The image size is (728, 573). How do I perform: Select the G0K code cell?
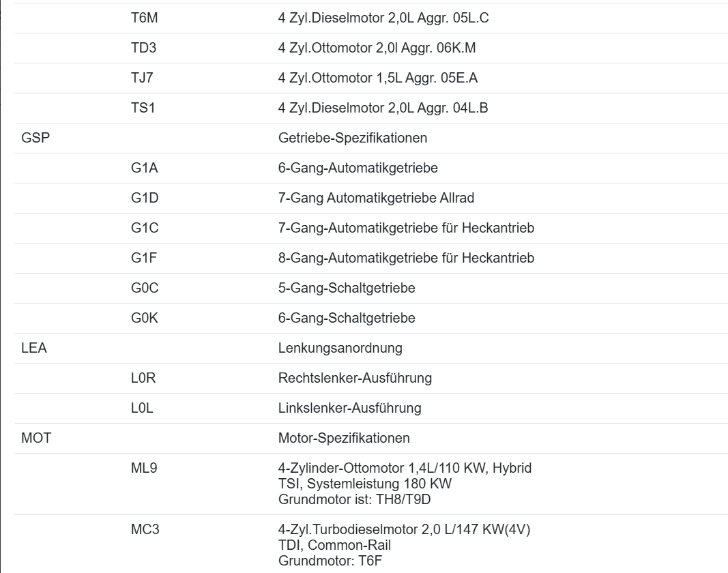click(x=145, y=319)
